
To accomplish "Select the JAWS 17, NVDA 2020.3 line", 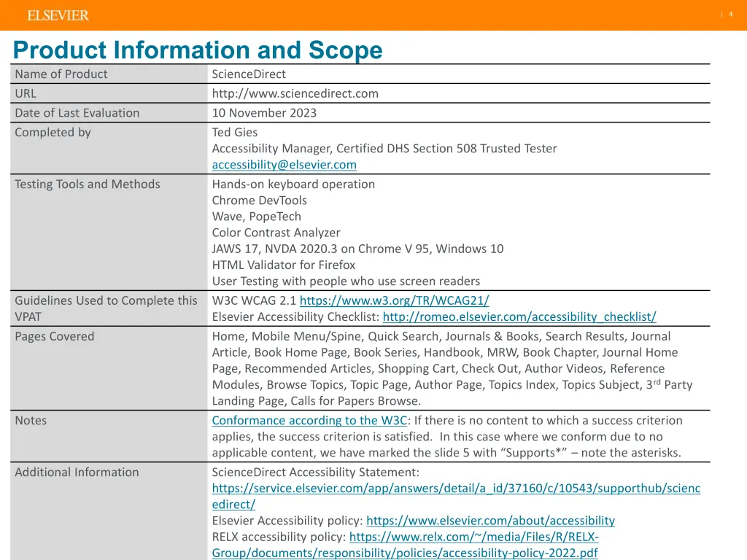I will tap(357, 249).
